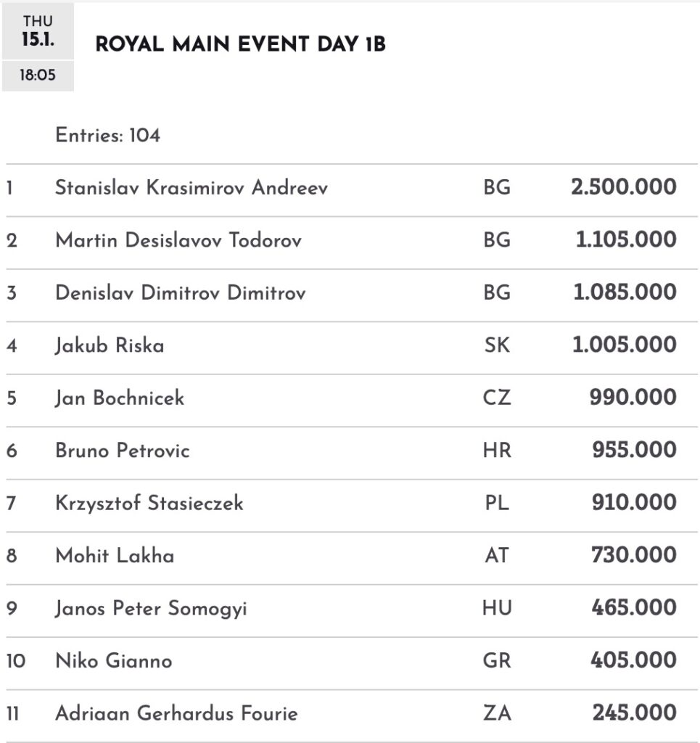The width and height of the screenshot is (700, 743).
Task: Click the HR country code
Action: tap(497, 451)
